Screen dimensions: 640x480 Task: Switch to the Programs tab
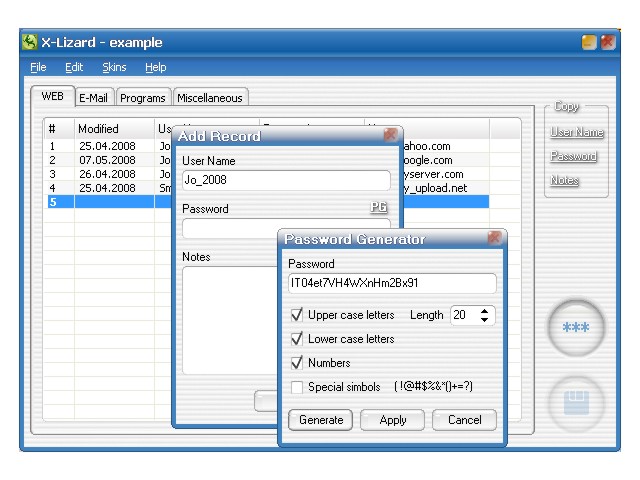[x=143, y=98]
